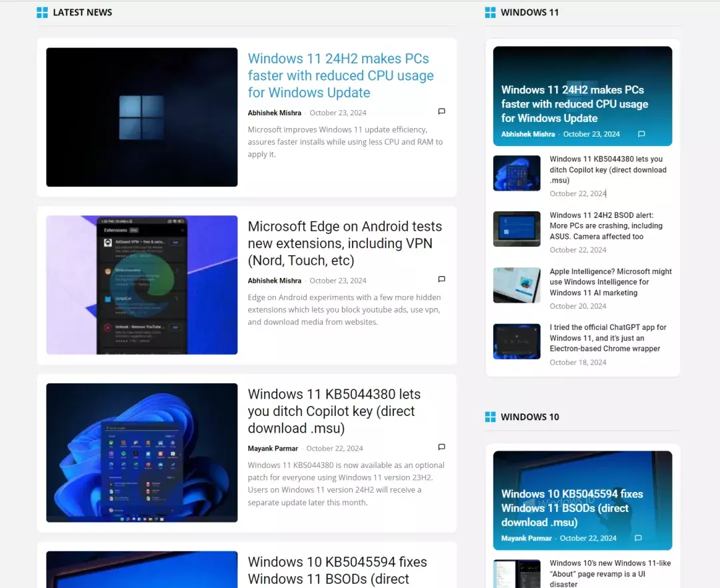Click October 20, 2024 date in Windows 11 sidebar

pyautogui.click(x=578, y=306)
